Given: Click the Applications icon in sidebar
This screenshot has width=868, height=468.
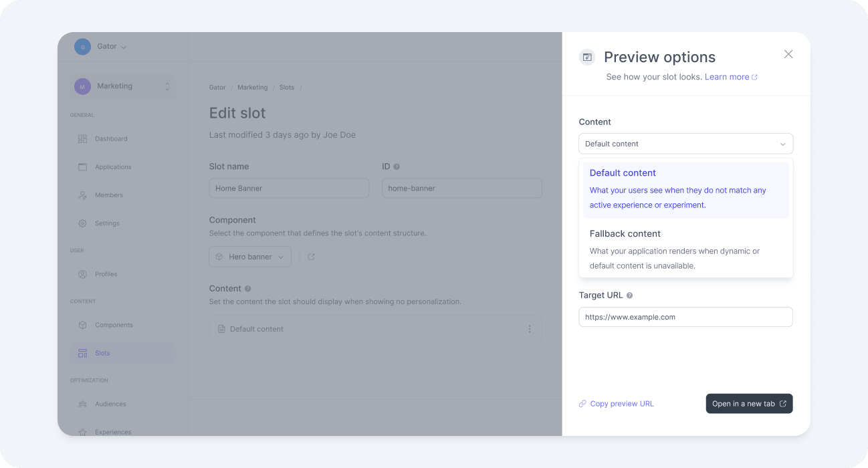Looking at the screenshot, I should [83, 167].
